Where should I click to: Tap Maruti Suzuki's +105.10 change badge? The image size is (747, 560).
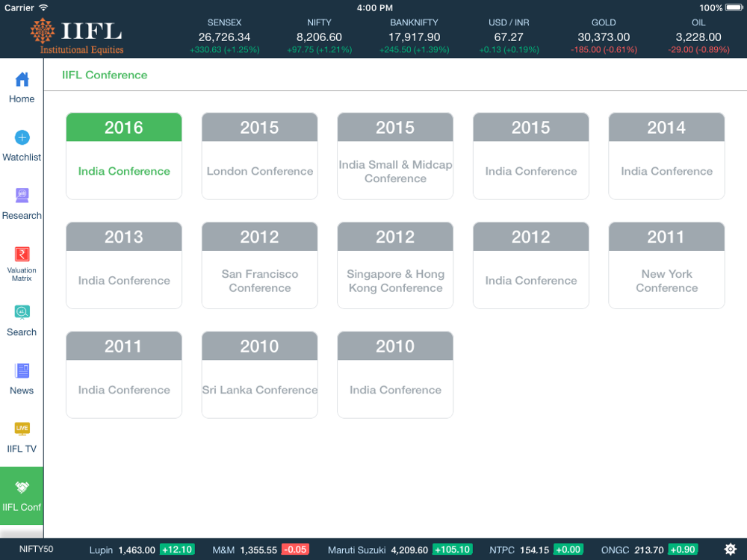(453, 550)
